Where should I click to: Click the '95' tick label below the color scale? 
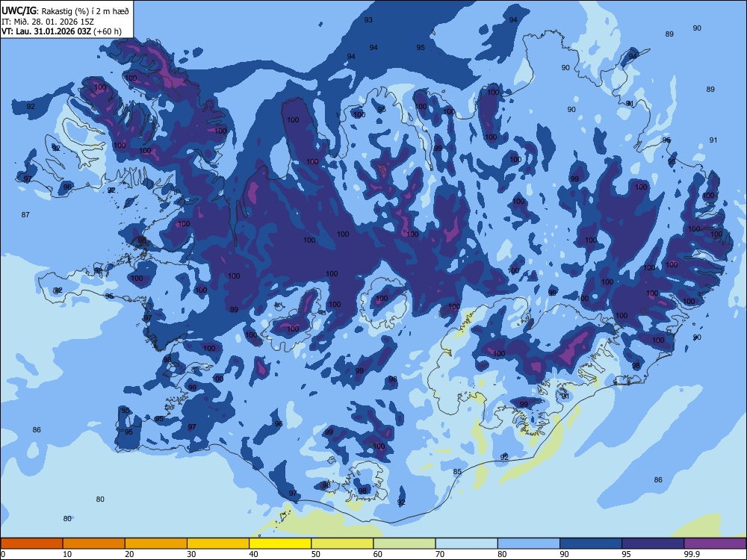[x=627, y=554]
